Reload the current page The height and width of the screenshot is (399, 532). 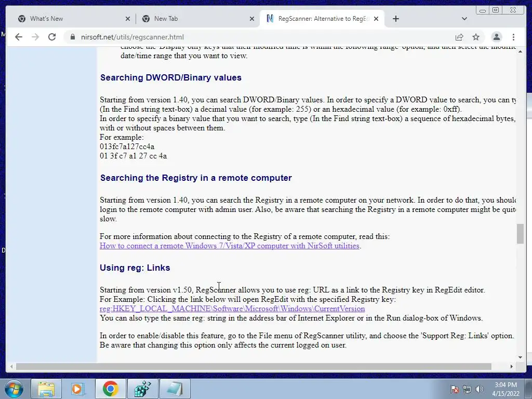point(52,37)
